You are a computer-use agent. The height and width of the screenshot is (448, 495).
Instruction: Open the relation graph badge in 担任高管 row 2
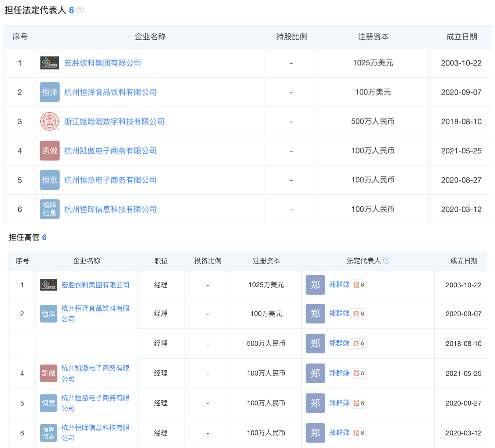(359, 314)
